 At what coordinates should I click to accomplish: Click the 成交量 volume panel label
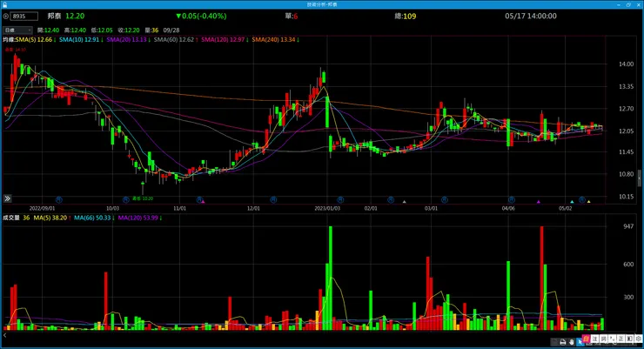pyautogui.click(x=11, y=218)
